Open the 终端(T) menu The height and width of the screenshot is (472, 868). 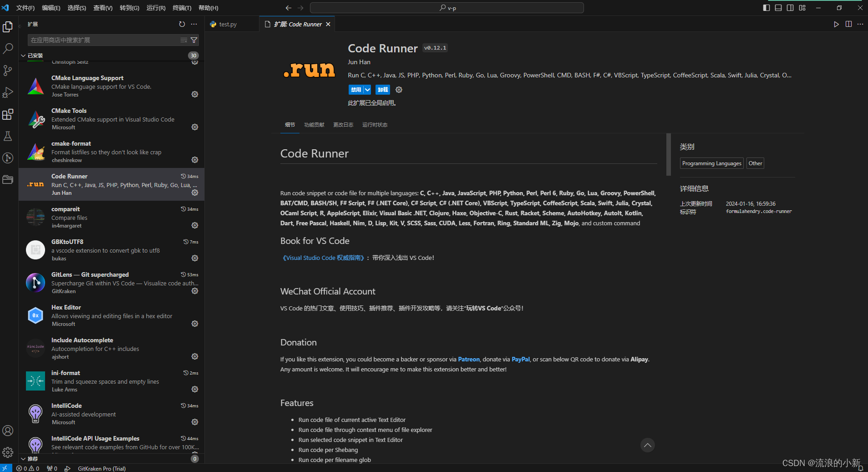tap(182, 8)
